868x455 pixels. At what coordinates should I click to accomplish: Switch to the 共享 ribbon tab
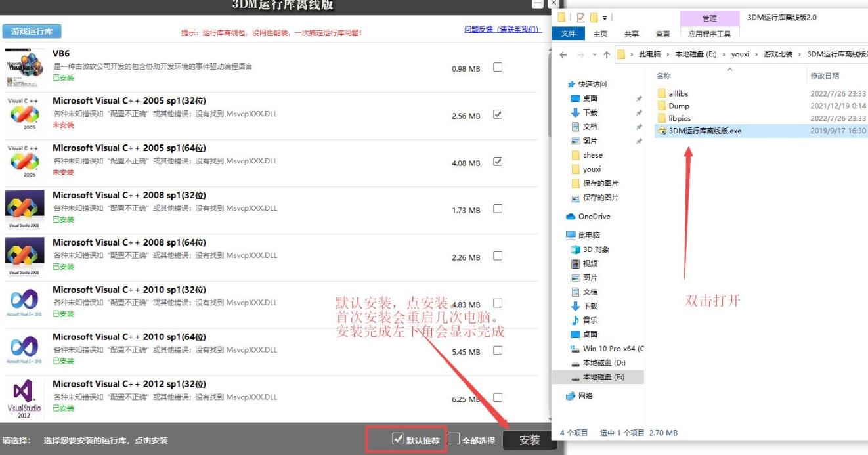tap(632, 33)
